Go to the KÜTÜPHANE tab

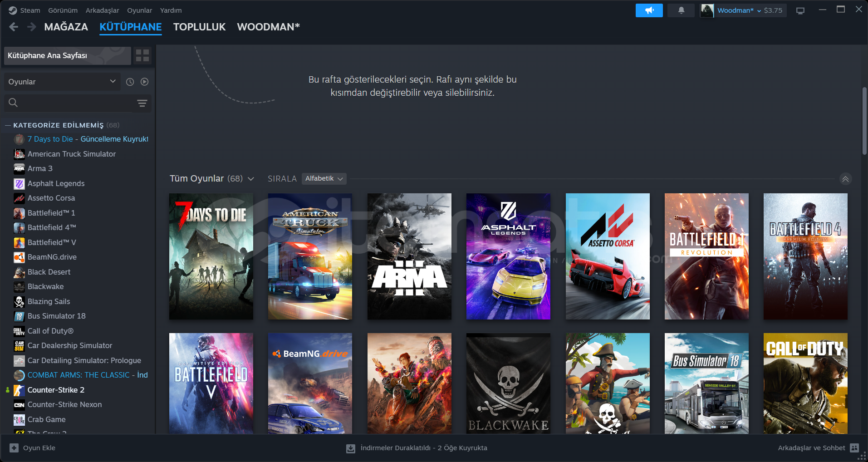pyautogui.click(x=131, y=27)
